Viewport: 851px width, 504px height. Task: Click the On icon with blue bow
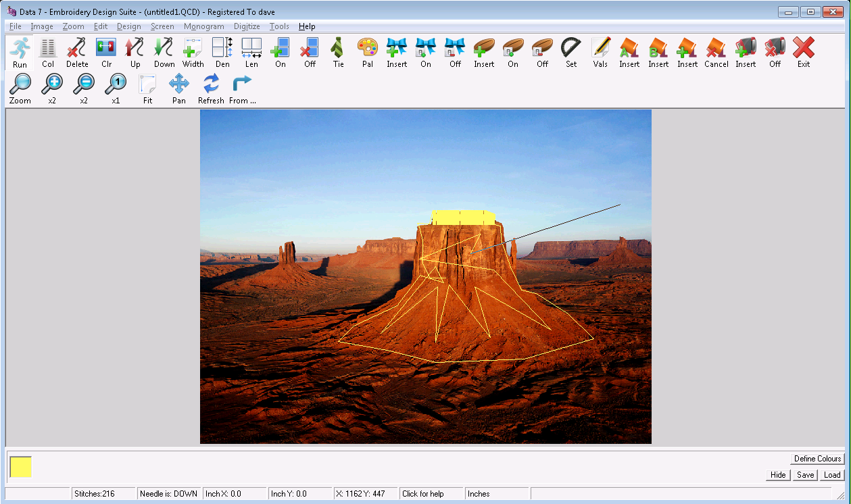click(426, 48)
